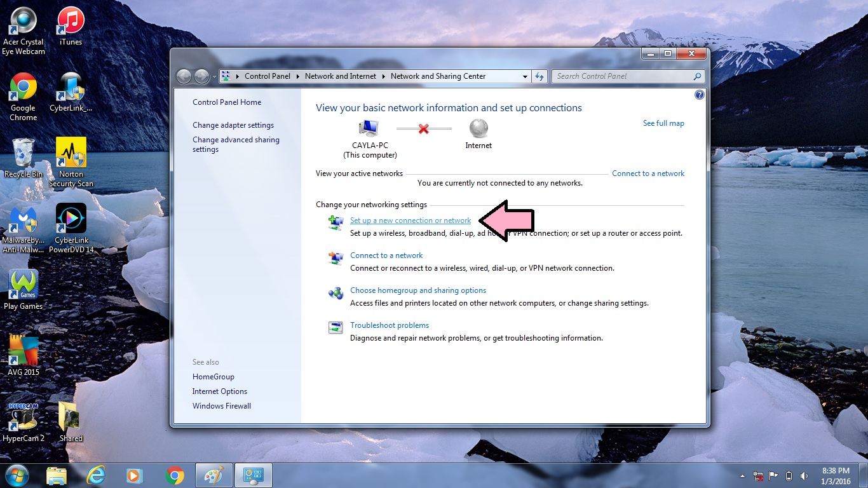This screenshot has width=868, height=488.
Task: Open Windows Explorer from the taskbar
Action: [x=57, y=475]
